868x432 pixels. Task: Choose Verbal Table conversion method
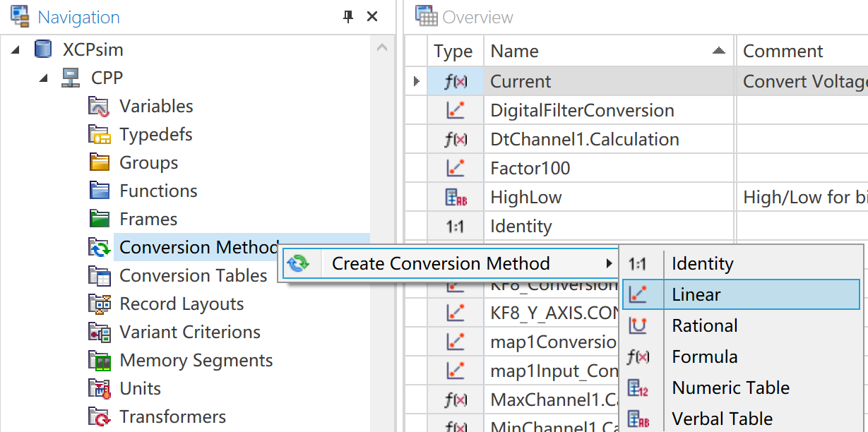coord(741,419)
